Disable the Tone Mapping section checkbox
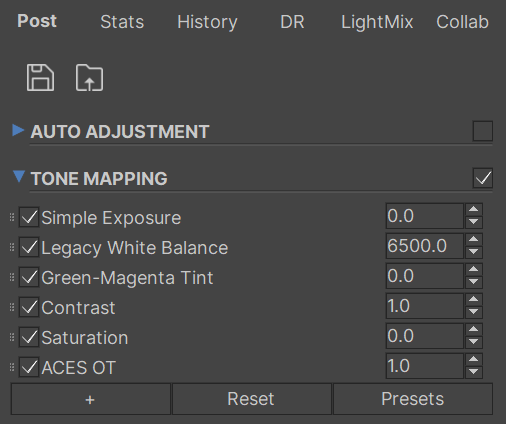This screenshot has height=424, width=506. (x=483, y=178)
